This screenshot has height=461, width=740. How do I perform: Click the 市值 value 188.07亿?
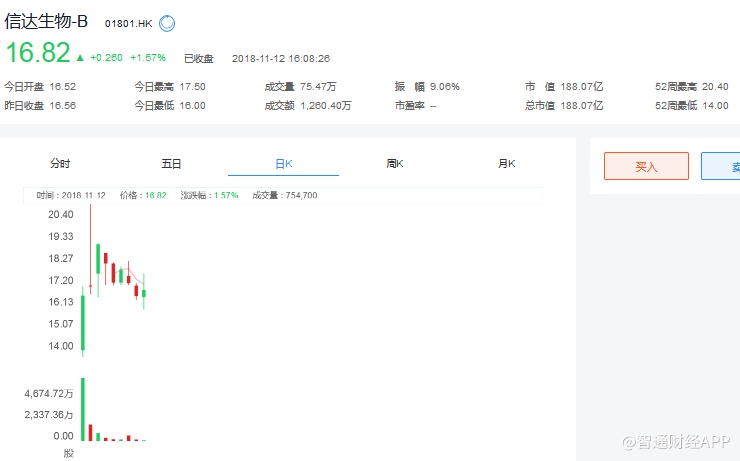coord(582,87)
